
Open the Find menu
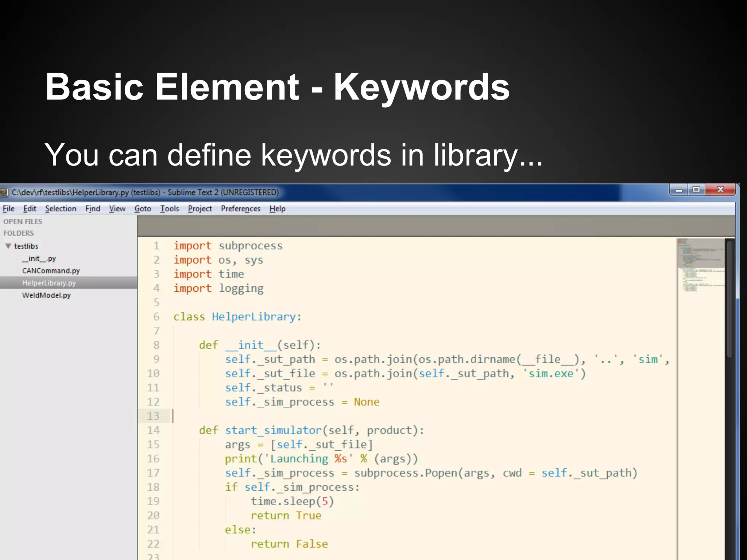pyautogui.click(x=93, y=209)
